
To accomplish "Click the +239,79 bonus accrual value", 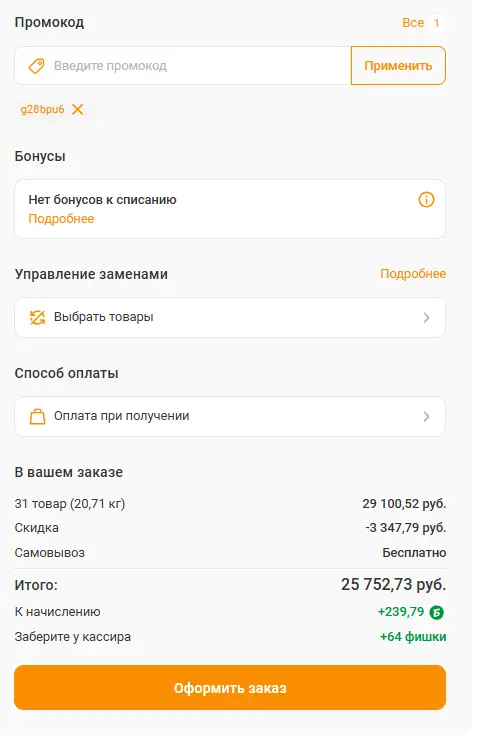I will point(401,612).
